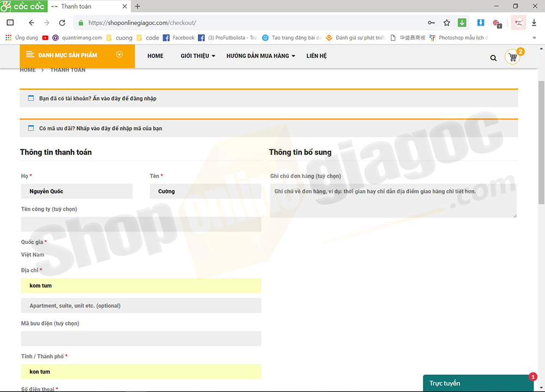Click the green download extension icon
Image resolution: width=545 pixels, height=392 pixels.
pos(462,23)
